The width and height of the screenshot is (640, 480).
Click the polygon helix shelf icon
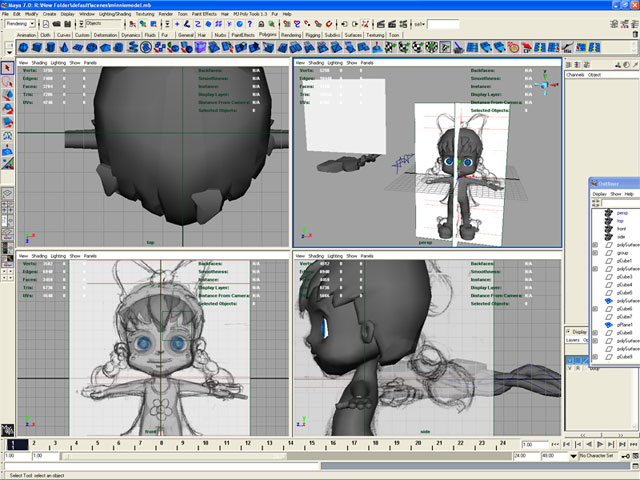click(132, 47)
